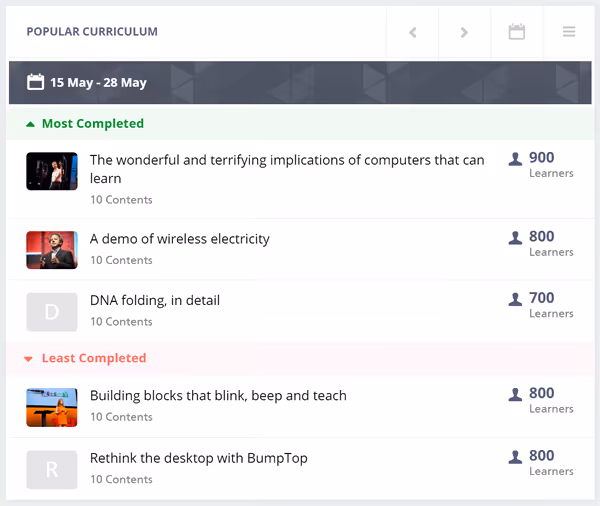Screen dimensions: 600x506
Task: Open the calendar picker icon in header
Action: pyautogui.click(x=517, y=32)
